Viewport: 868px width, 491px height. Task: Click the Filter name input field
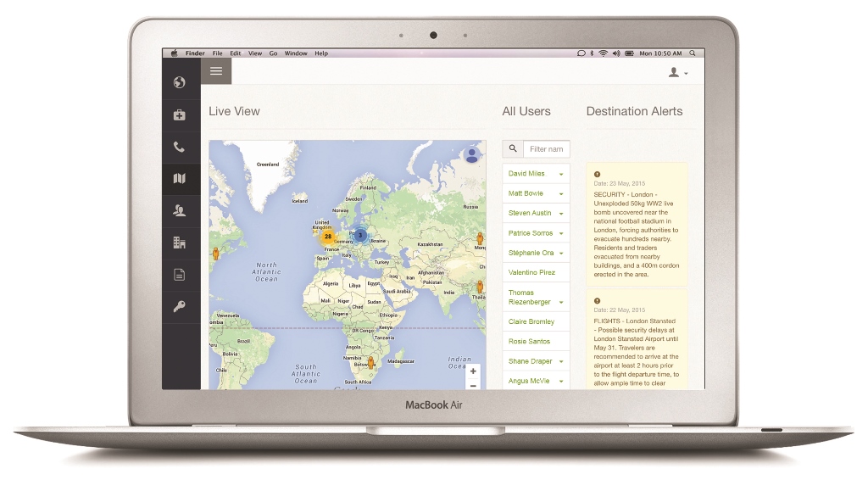click(x=547, y=149)
